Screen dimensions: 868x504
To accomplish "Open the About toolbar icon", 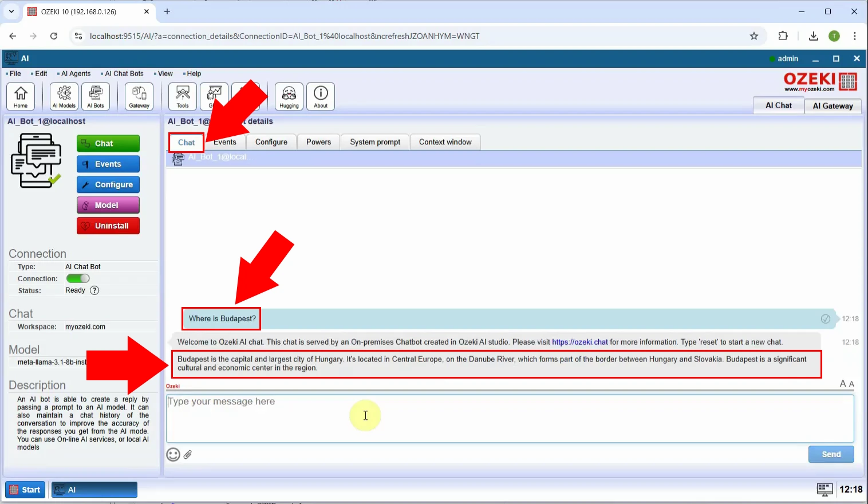I will pyautogui.click(x=321, y=96).
